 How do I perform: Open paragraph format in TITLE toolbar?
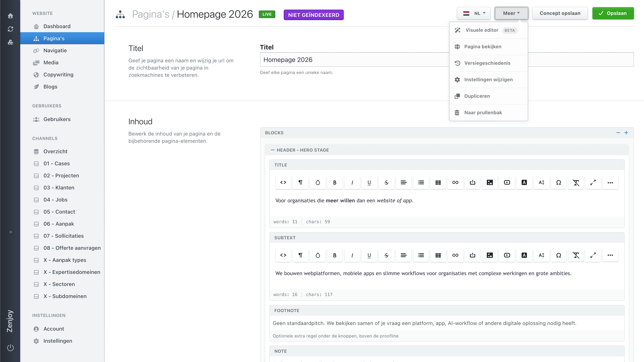300,182
